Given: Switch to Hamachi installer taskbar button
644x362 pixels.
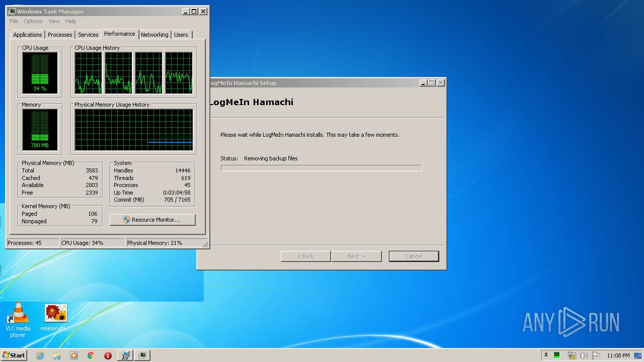Looking at the screenshot, I should coord(125,355).
